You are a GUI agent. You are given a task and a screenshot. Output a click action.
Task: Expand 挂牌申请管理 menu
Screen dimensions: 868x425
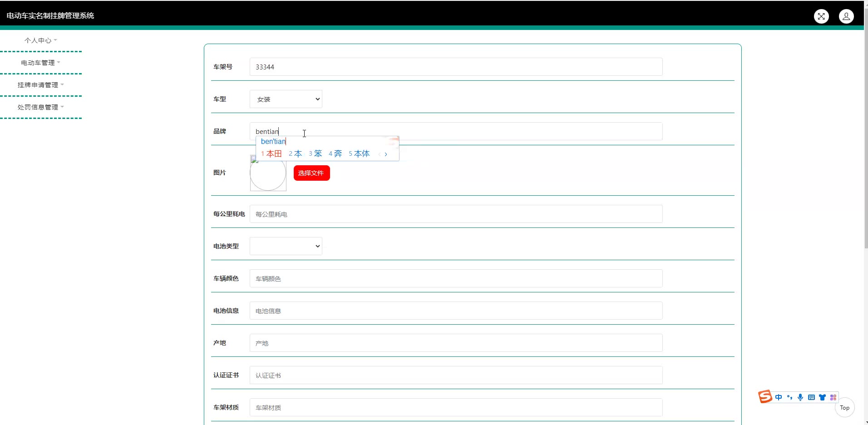tap(41, 85)
